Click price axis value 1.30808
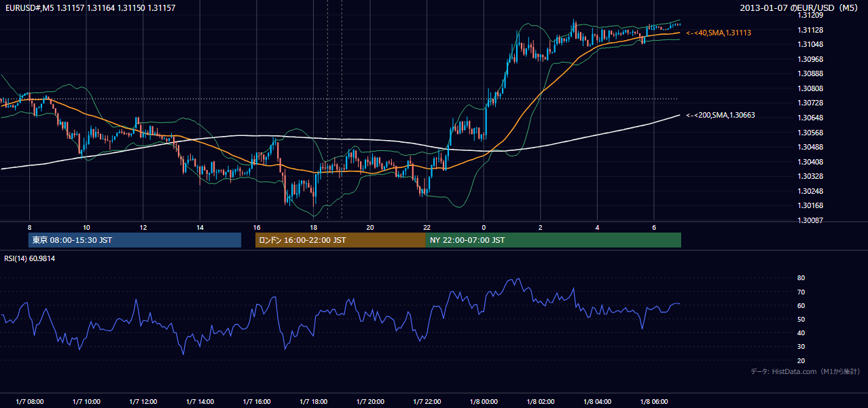The image size is (868, 408). 811,88
